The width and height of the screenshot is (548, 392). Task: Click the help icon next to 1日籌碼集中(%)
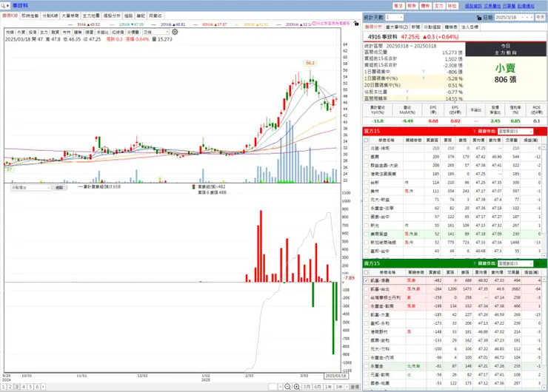(x=424, y=78)
